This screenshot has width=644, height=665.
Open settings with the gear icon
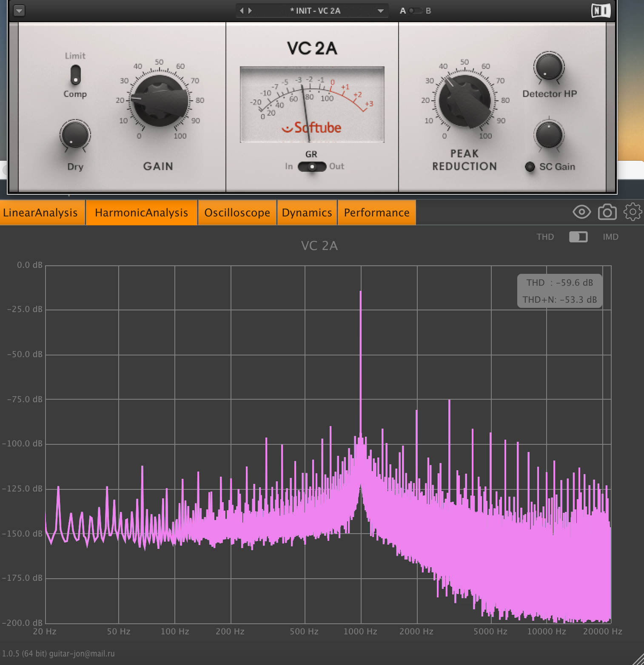point(633,212)
